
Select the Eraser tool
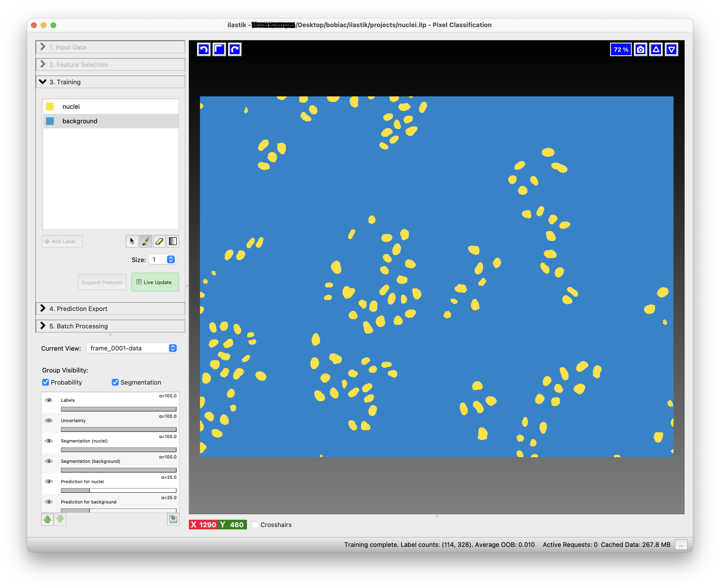click(159, 241)
